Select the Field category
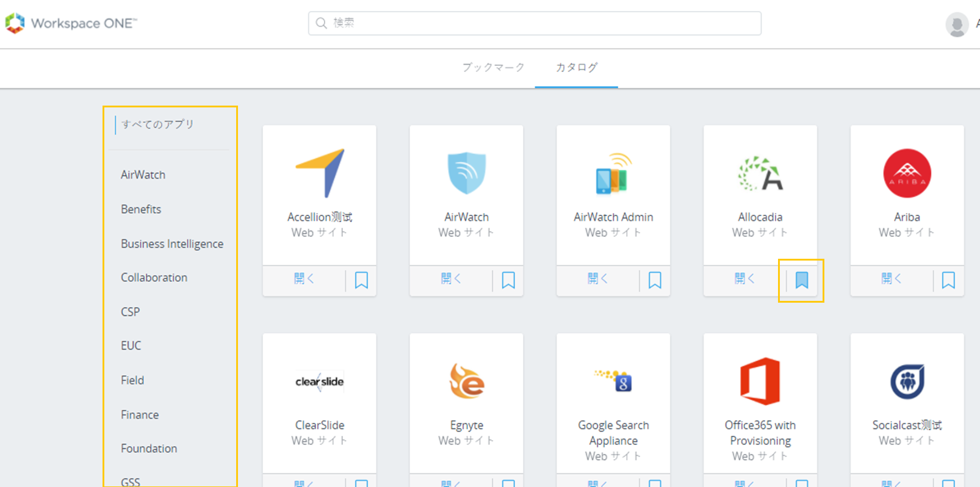Screen dimensions: 980x487 pos(132,380)
